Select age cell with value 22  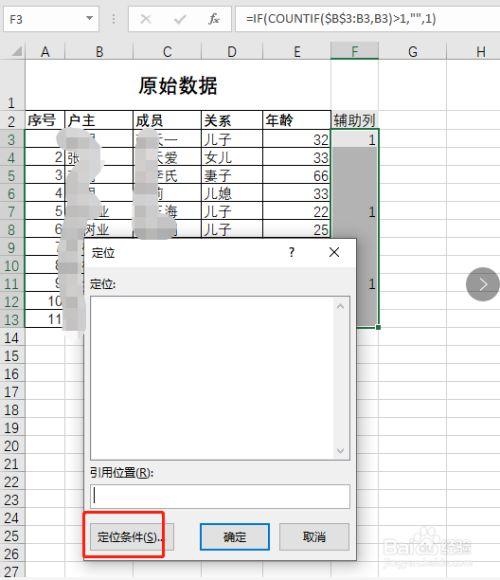coord(297,211)
